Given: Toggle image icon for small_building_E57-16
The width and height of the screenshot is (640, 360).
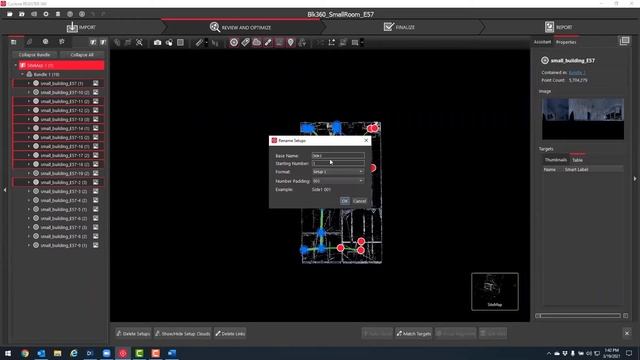Looking at the screenshot, I should coord(96,146).
